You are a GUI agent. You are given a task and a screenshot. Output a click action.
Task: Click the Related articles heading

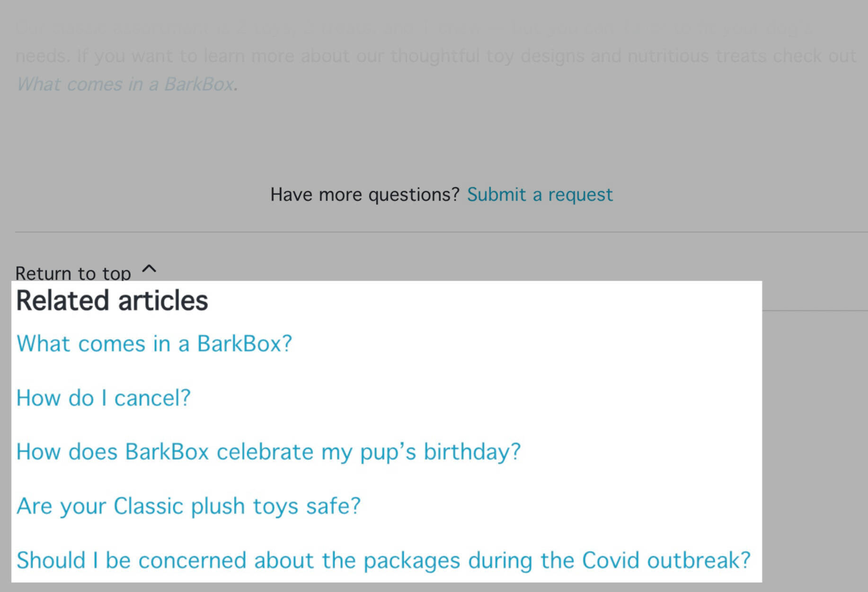click(112, 301)
